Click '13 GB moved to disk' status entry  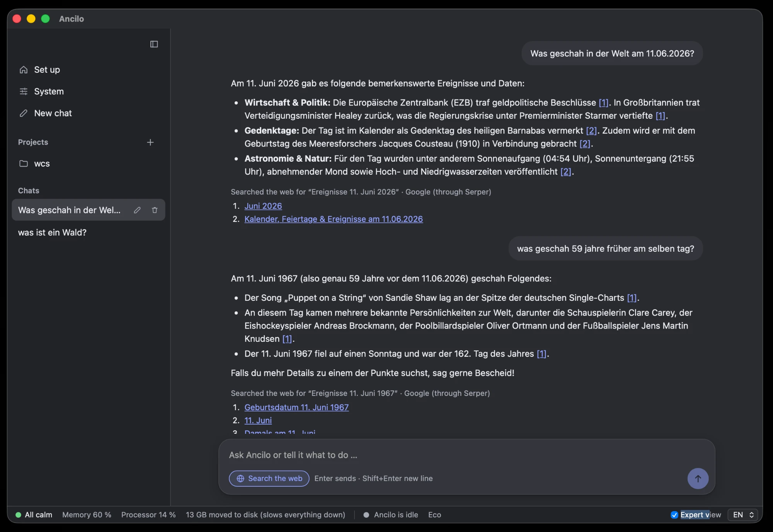[x=266, y=515]
